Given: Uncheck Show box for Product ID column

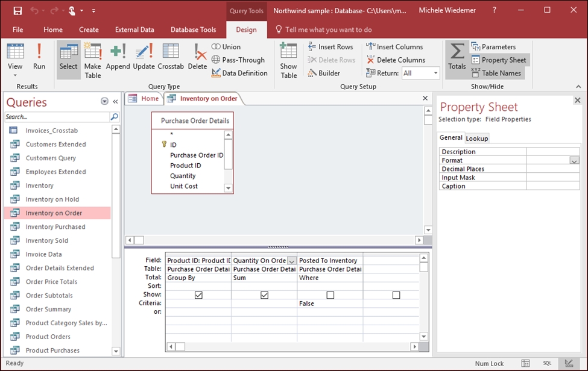Looking at the screenshot, I should [198, 295].
